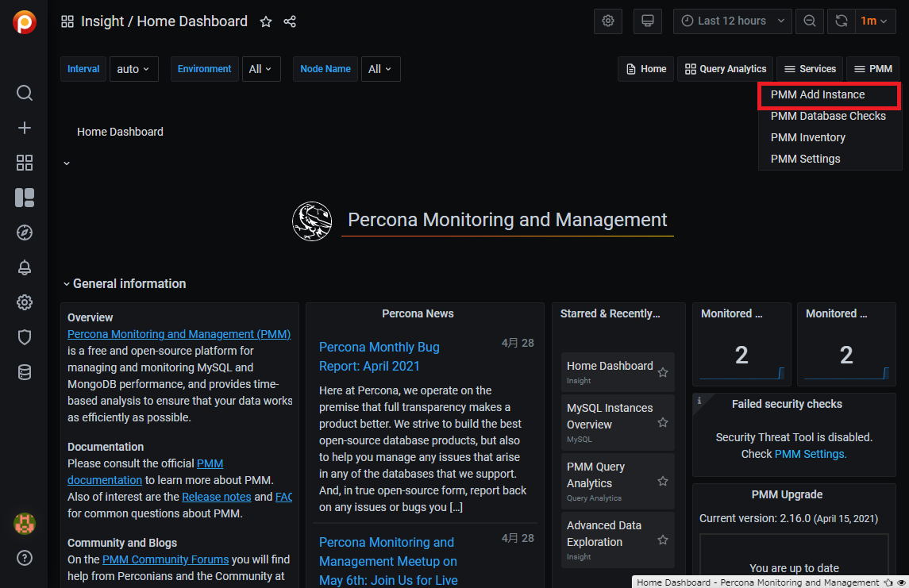Click the PMM Upgrade panel title

(x=787, y=494)
